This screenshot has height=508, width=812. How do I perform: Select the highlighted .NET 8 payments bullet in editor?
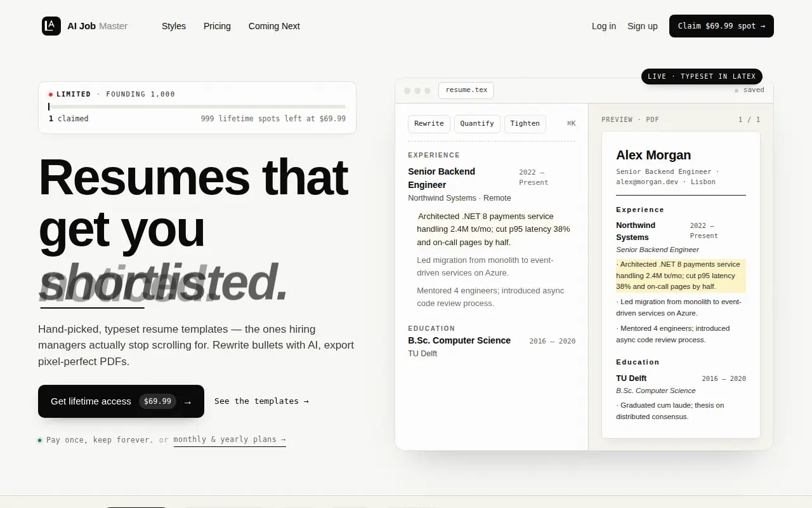pos(494,229)
